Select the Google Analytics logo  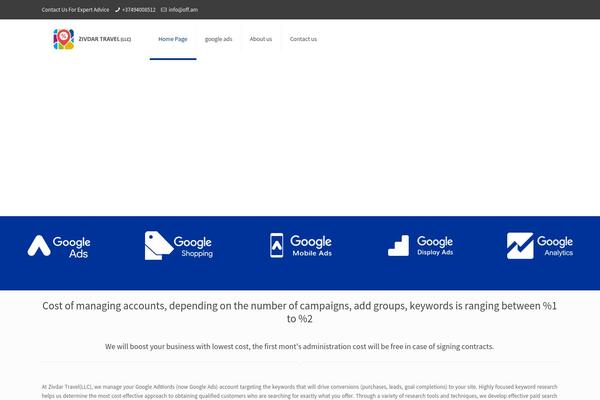click(540, 246)
